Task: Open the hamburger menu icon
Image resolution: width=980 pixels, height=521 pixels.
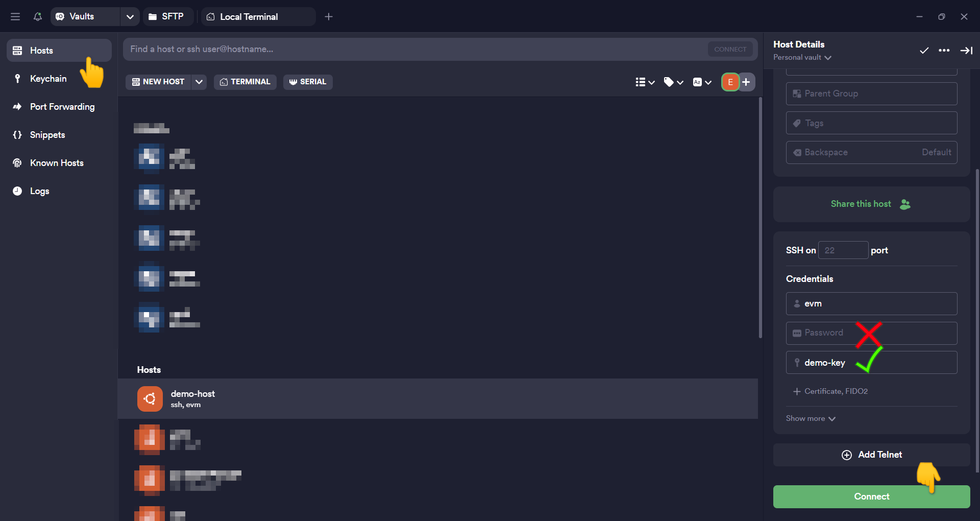Action: point(15,17)
